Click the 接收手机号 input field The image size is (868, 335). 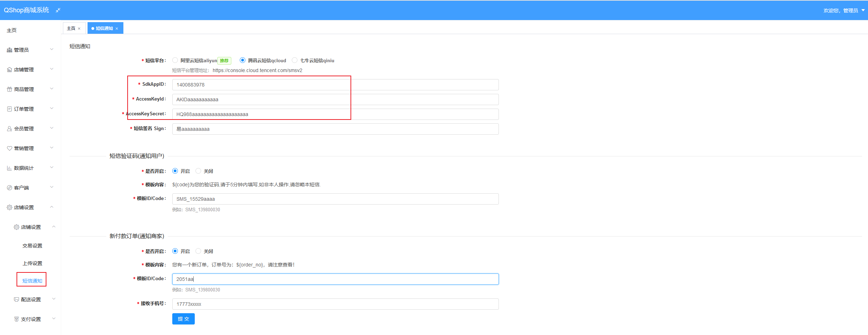pyautogui.click(x=335, y=304)
